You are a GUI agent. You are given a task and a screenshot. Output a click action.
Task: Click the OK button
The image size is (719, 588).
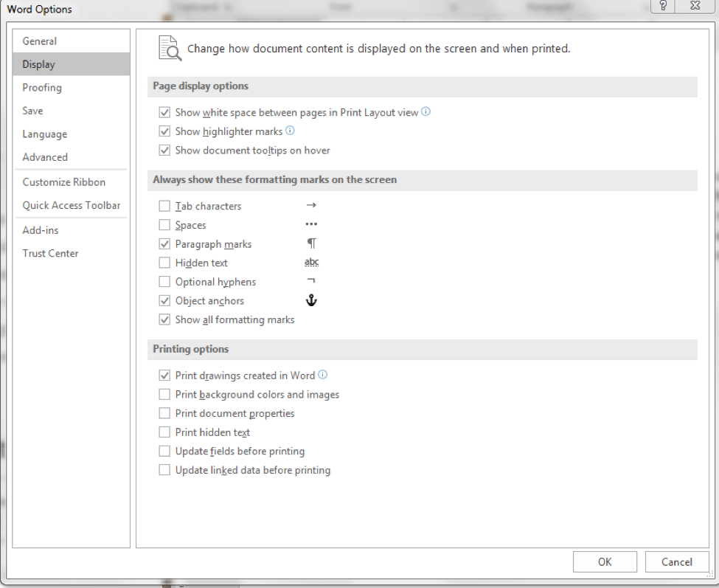[605, 561]
